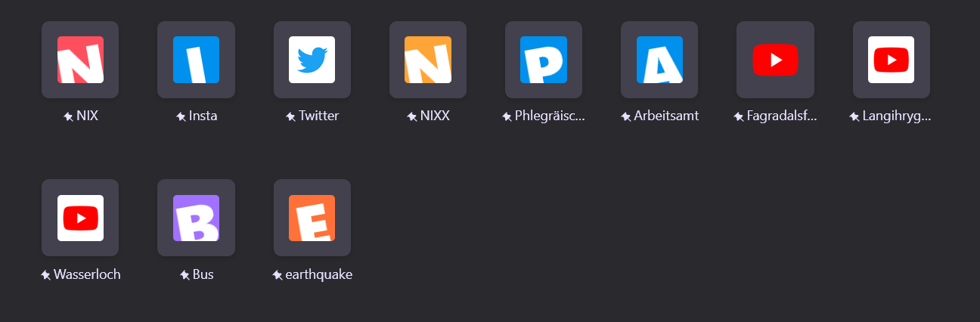Click the Insta label text

203,116
